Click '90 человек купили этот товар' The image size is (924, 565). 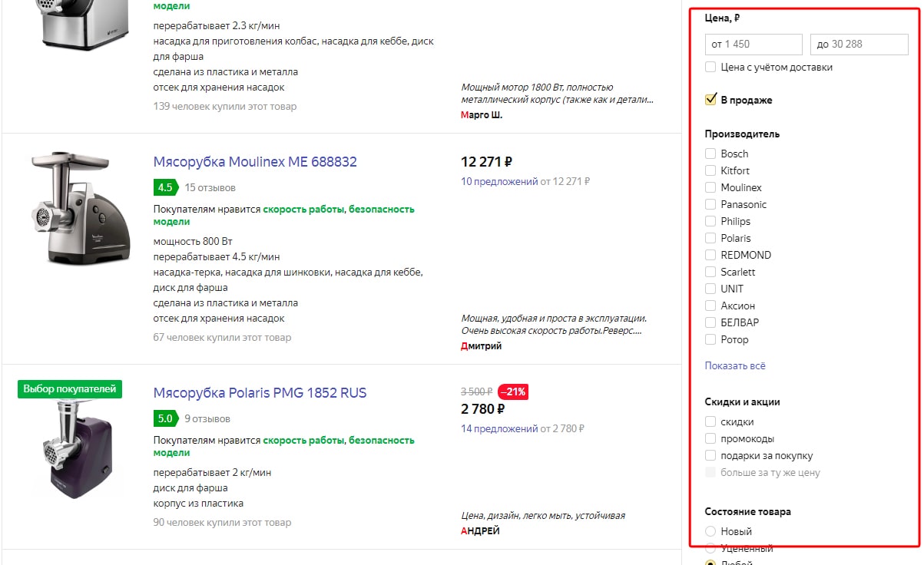(223, 523)
